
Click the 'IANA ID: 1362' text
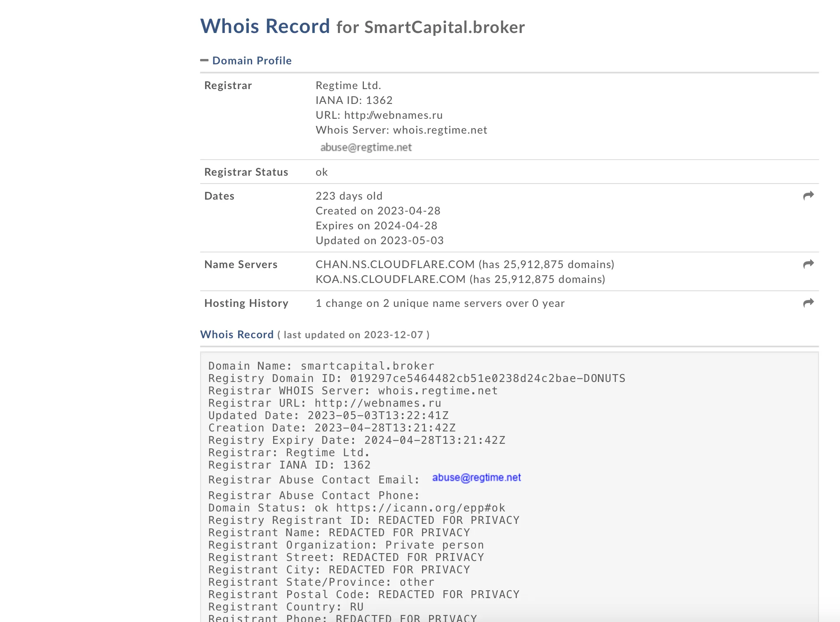click(354, 100)
